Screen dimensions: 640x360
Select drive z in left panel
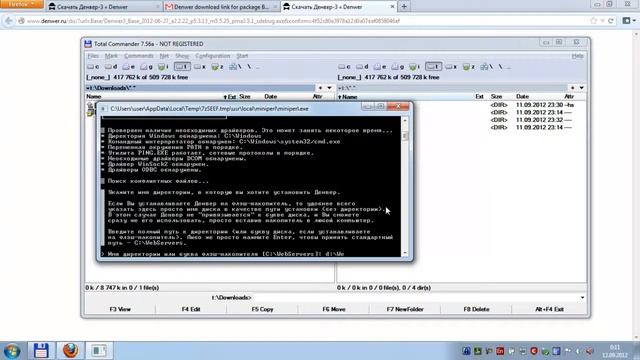coord(217,67)
